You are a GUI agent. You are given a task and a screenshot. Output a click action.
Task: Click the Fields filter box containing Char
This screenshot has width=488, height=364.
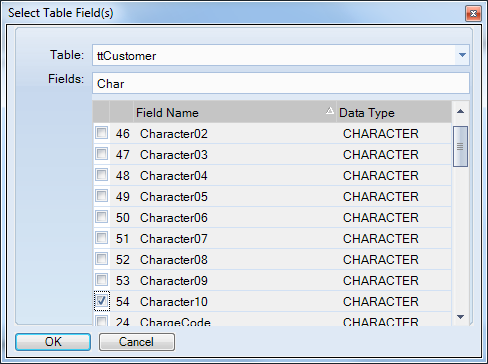281,83
